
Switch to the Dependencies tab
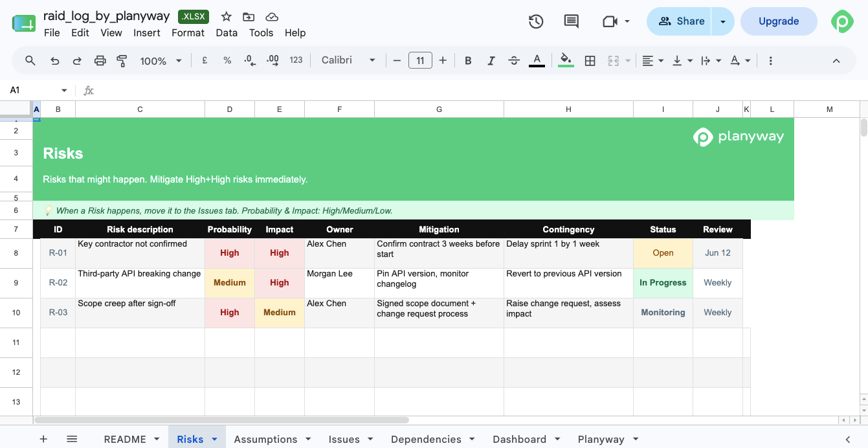[426, 439]
